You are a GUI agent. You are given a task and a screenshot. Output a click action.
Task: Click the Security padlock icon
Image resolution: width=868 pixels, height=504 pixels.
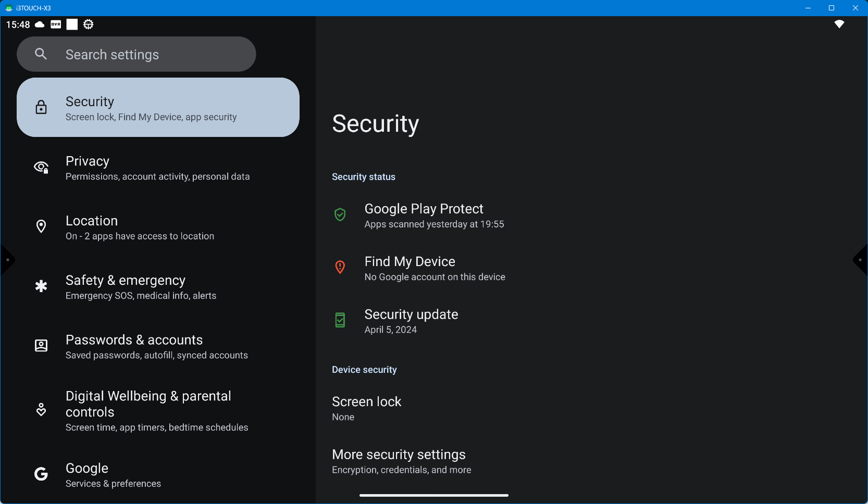coord(41,107)
